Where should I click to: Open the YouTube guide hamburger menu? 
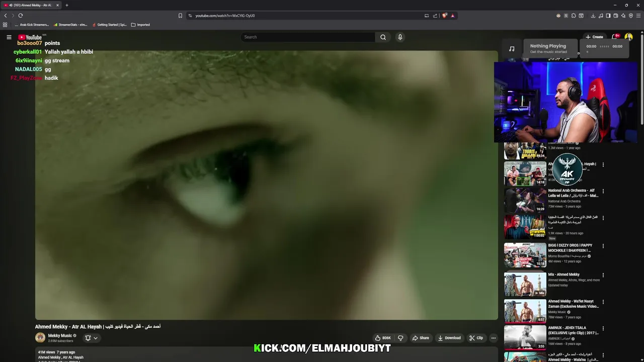point(9,37)
